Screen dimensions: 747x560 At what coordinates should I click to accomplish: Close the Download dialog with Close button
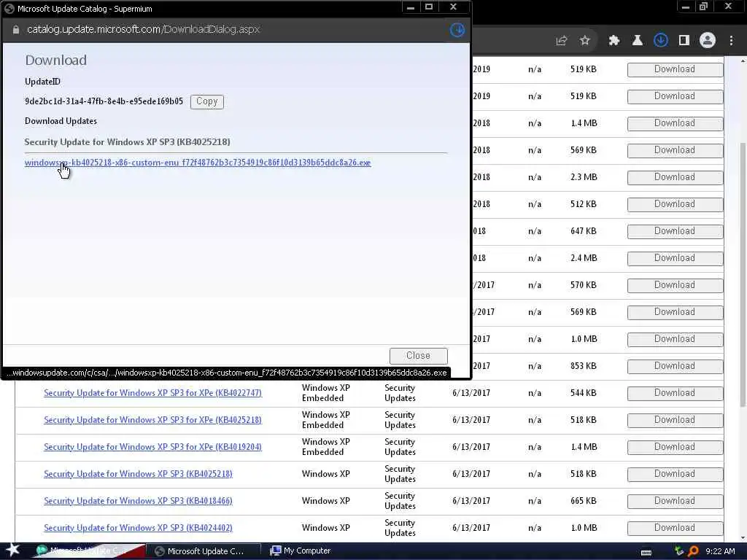[418, 356]
